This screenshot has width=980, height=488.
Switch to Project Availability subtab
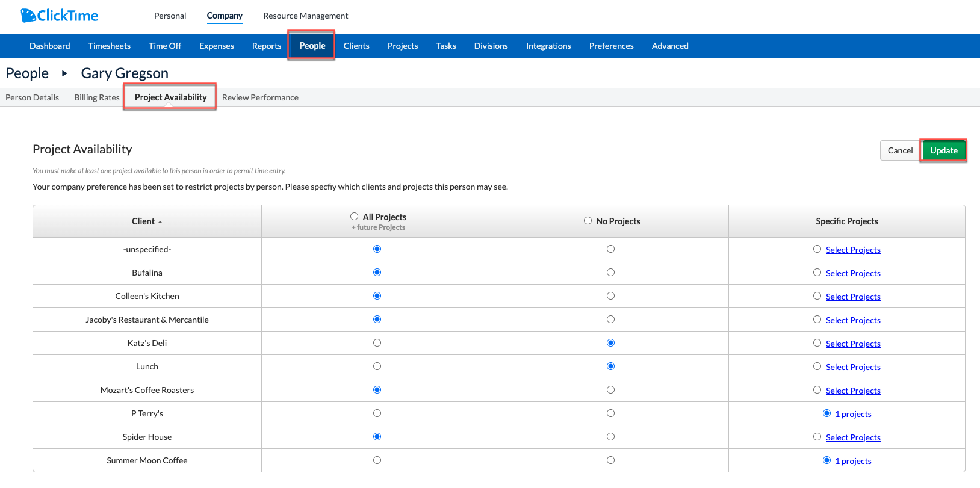point(170,97)
